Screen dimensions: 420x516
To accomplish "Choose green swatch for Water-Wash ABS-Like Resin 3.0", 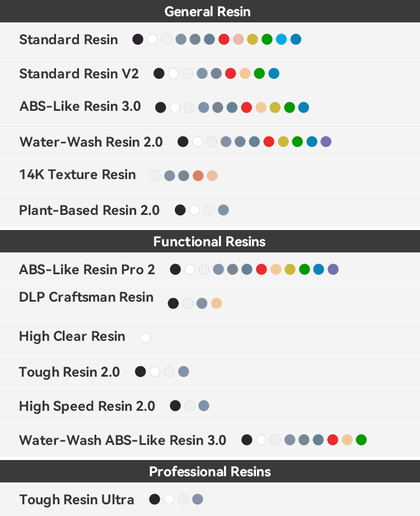I will tap(361, 440).
